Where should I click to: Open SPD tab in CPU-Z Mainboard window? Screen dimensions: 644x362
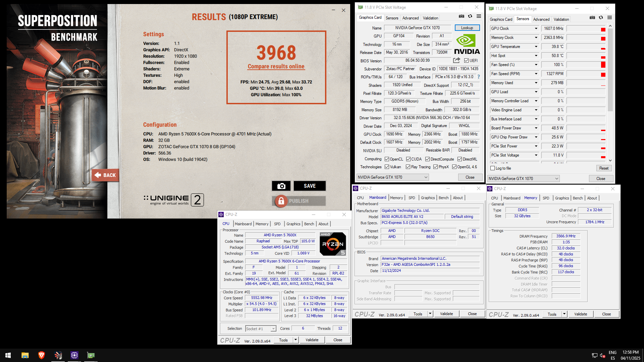pyautogui.click(x=412, y=198)
